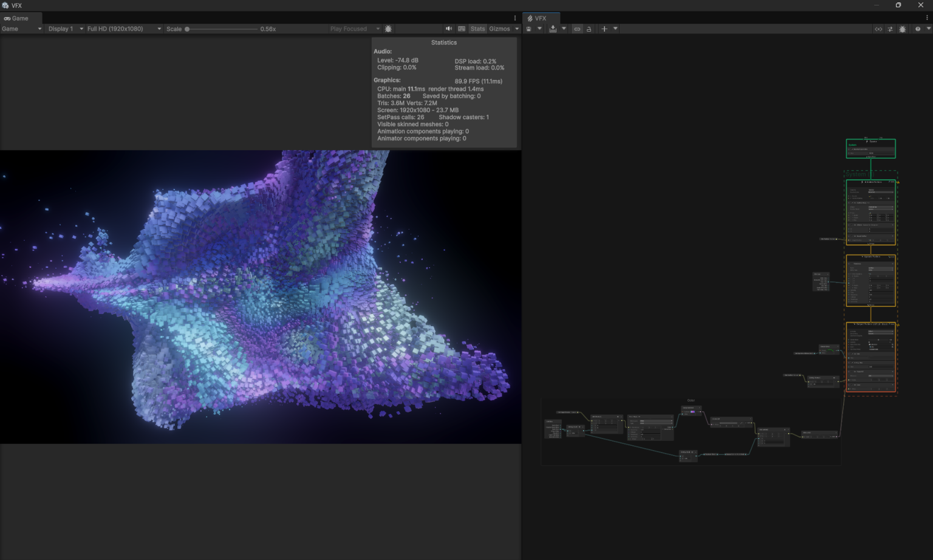The width and height of the screenshot is (933, 560).
Task: Click the lock icon in the VFX graph toolbar
Action: 589,29
